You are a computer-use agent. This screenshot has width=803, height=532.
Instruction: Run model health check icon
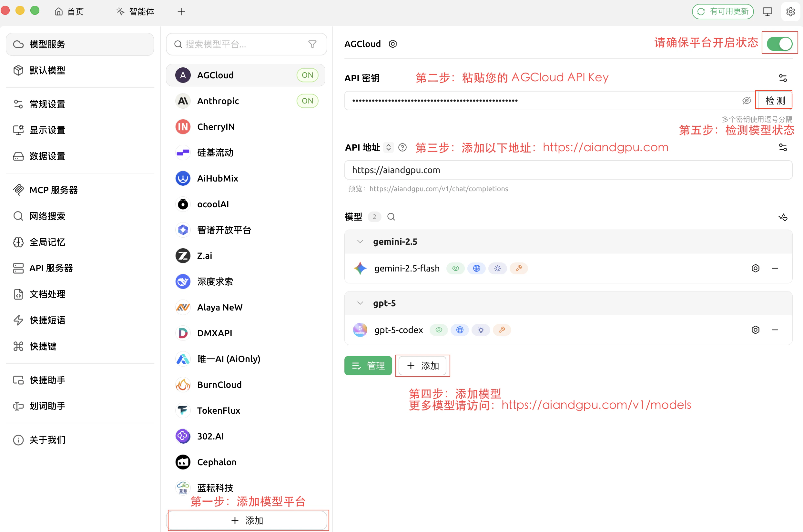pos(783,217)
